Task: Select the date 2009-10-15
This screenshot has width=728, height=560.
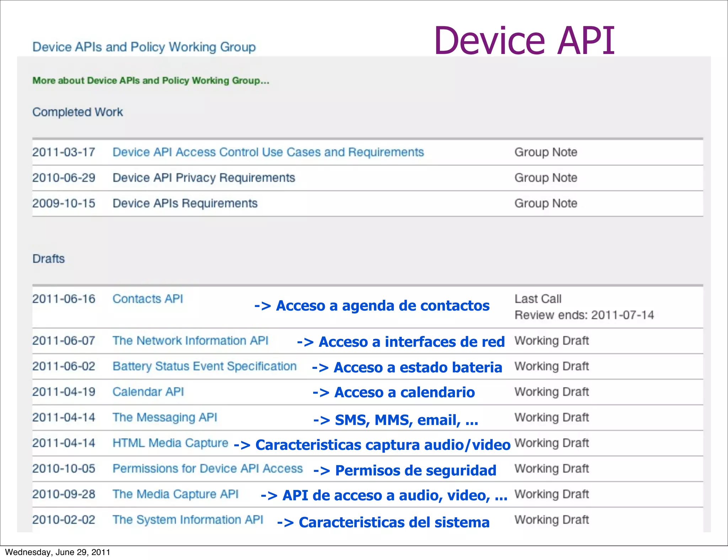Action: click(x=64, y=203)
